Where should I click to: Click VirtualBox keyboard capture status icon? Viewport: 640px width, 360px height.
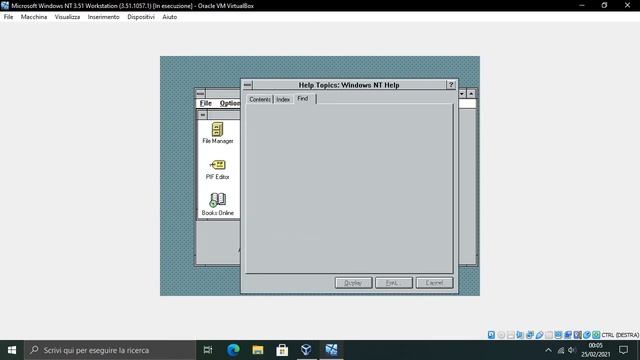(596, 335)
